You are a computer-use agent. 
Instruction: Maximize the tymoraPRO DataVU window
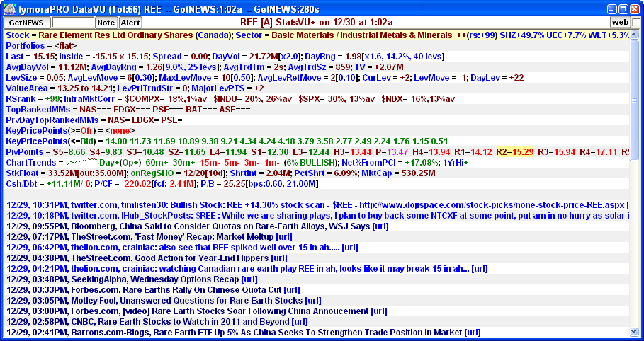623,9
